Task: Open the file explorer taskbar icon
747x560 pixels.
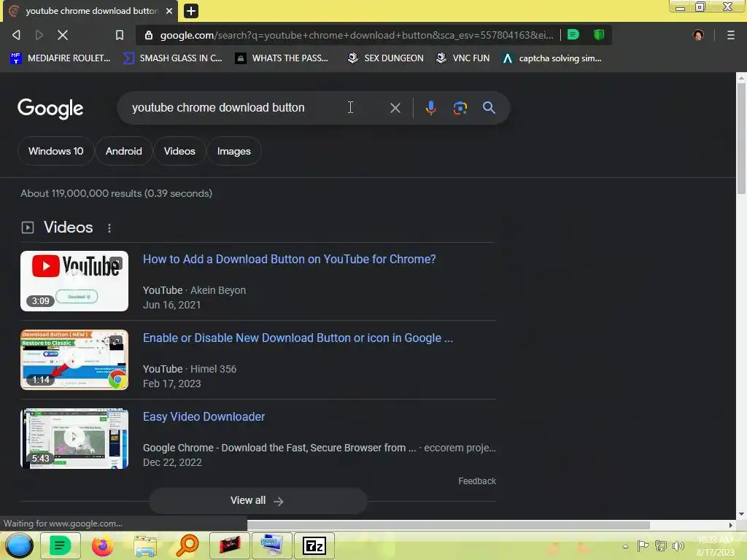Action: [145, 546]
